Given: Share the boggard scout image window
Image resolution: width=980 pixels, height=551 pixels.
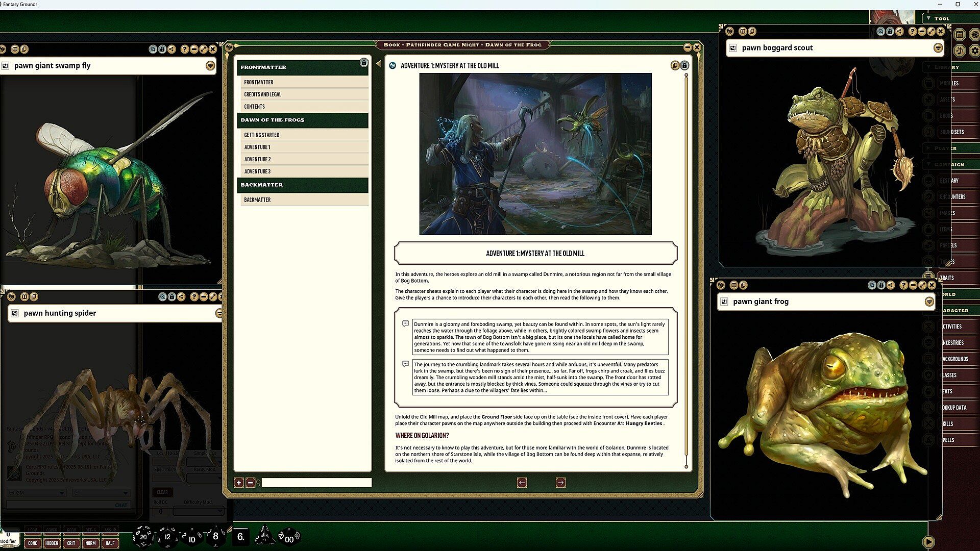Looking at the screenshot, I should 899,32.
